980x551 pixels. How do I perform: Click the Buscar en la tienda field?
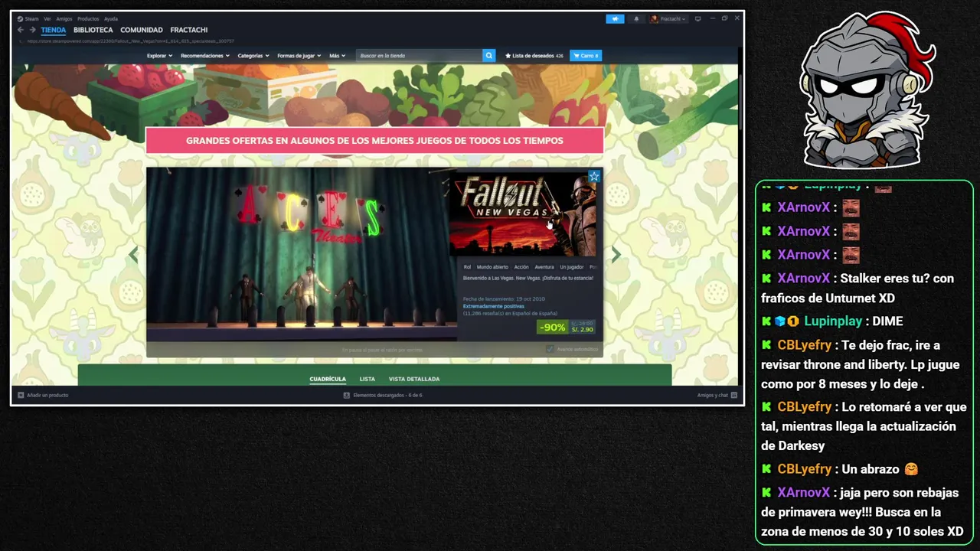[x=419, y=56]
